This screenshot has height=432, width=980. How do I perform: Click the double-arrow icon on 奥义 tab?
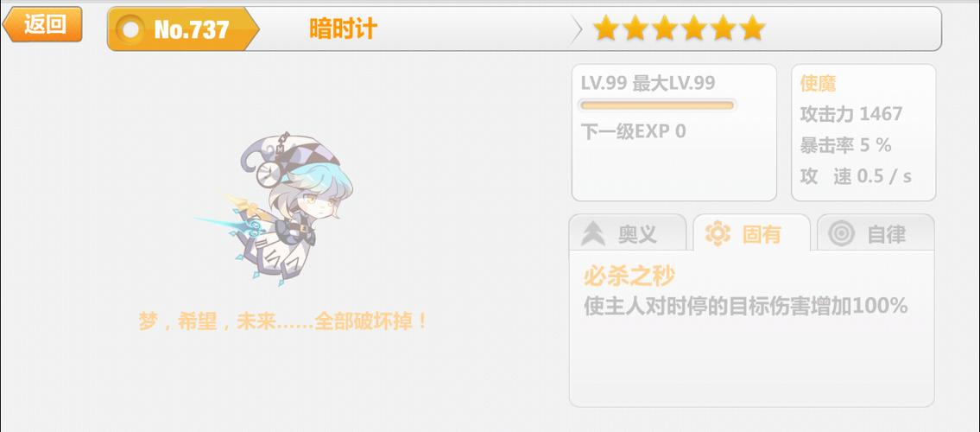pyautogui.click(x=592, y=234)
